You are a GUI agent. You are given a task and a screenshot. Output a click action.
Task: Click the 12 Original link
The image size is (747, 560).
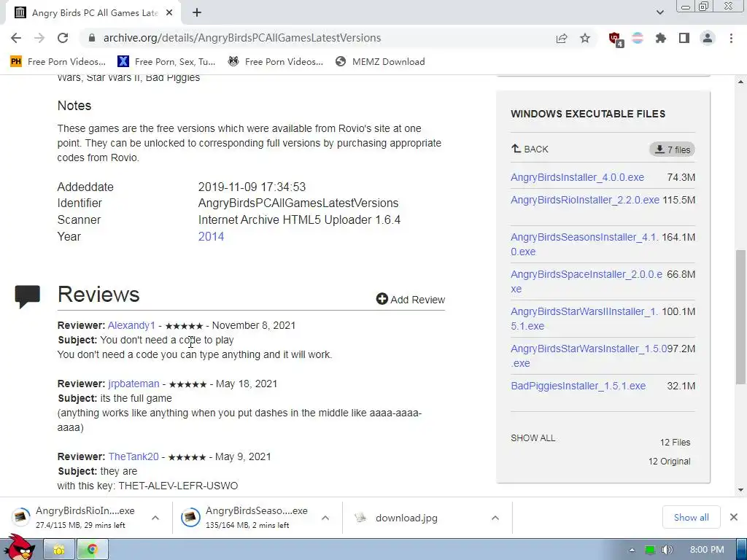(669, 462)
